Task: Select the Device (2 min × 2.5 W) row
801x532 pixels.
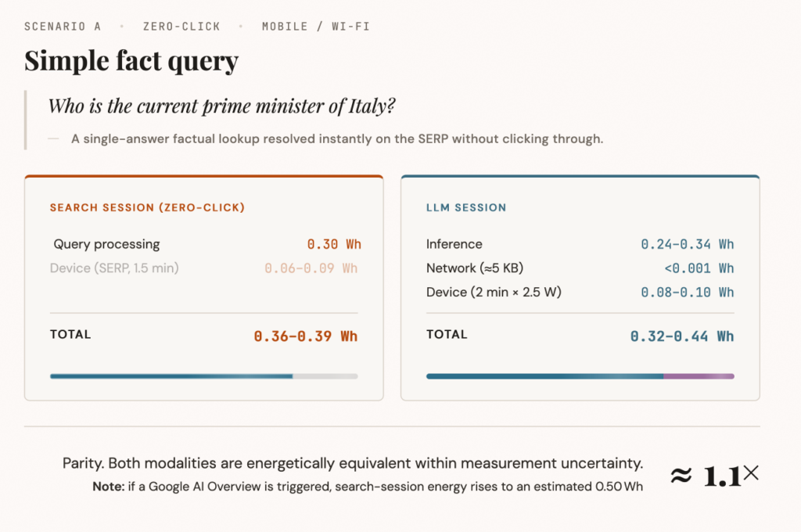Action: [x=494, y=293]
